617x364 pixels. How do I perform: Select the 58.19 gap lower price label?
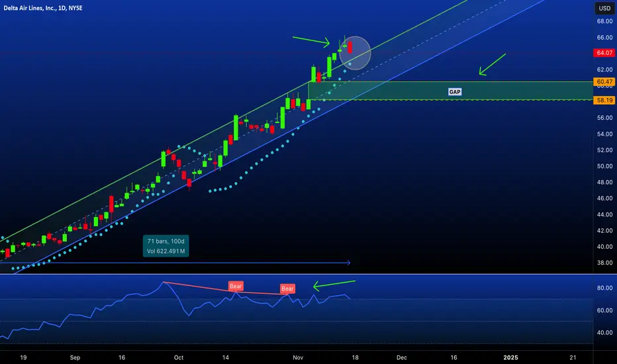604,101
